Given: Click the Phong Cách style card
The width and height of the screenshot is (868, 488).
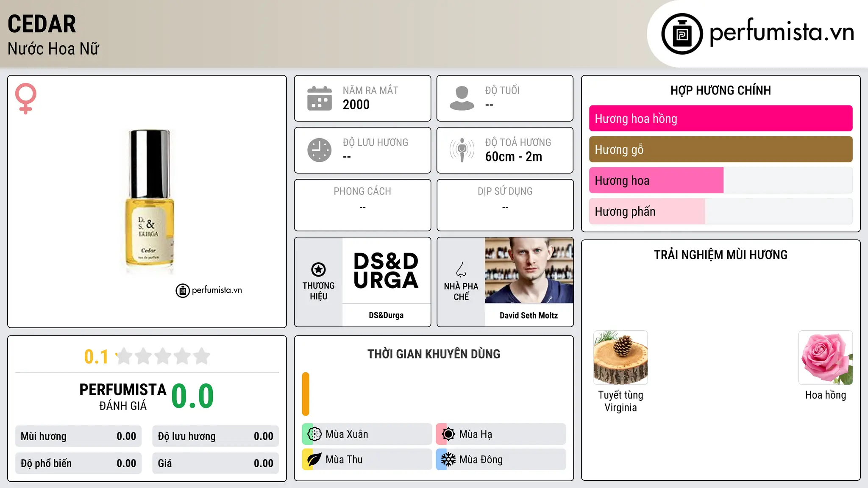Looking at the screenshot, I should (363, 205).
